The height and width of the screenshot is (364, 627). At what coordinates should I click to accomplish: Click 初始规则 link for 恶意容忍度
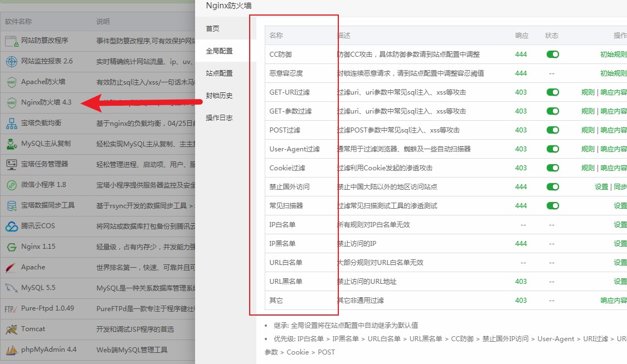tap(614, 73)
